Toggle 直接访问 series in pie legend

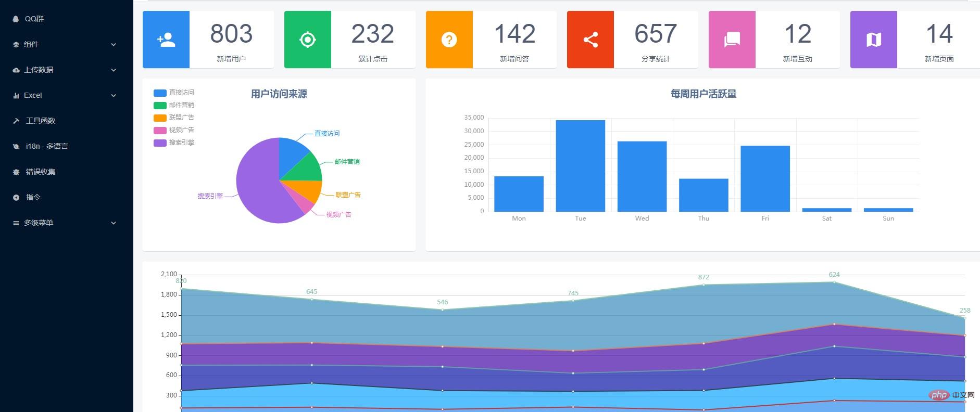(x=174, y=93)
